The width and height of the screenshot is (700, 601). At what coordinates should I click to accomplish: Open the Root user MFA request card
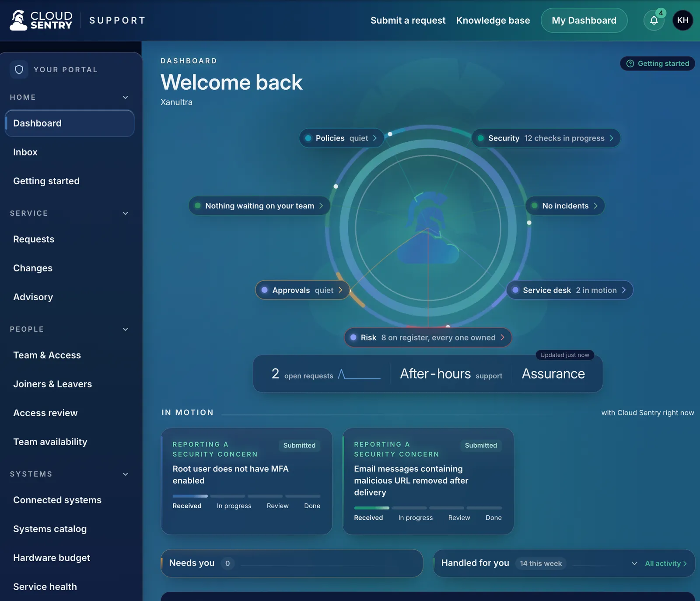[247, 481]
